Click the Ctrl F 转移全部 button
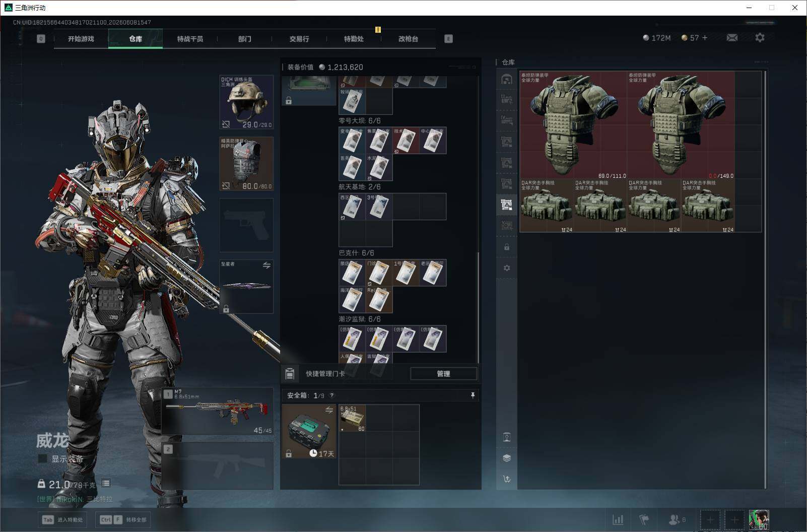 click(123, 519)
